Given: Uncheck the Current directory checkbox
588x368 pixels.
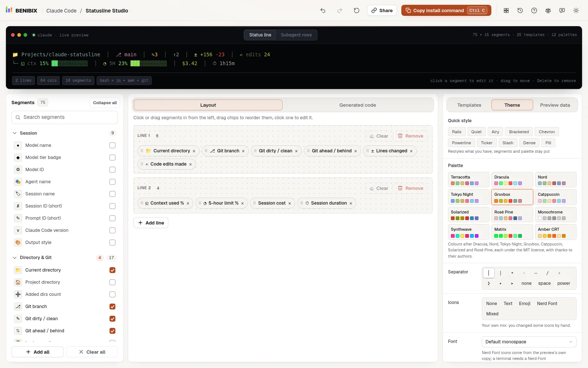Looking at the screenshot, I should pyautogui.click(x=112, y=270).
